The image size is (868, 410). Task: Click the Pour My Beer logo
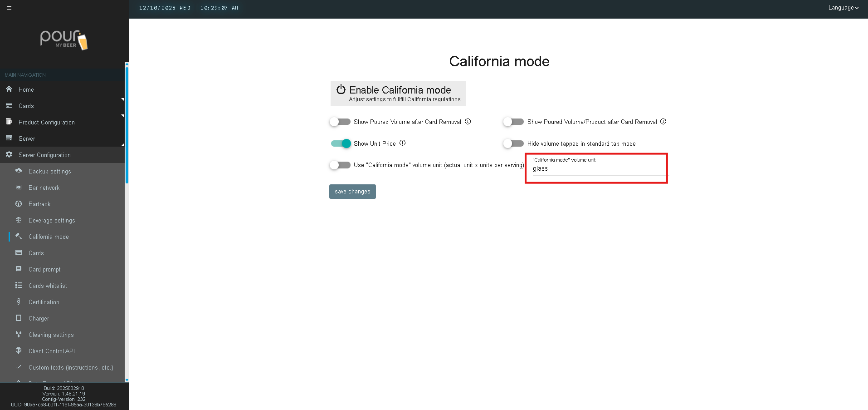tap(64, 40)
